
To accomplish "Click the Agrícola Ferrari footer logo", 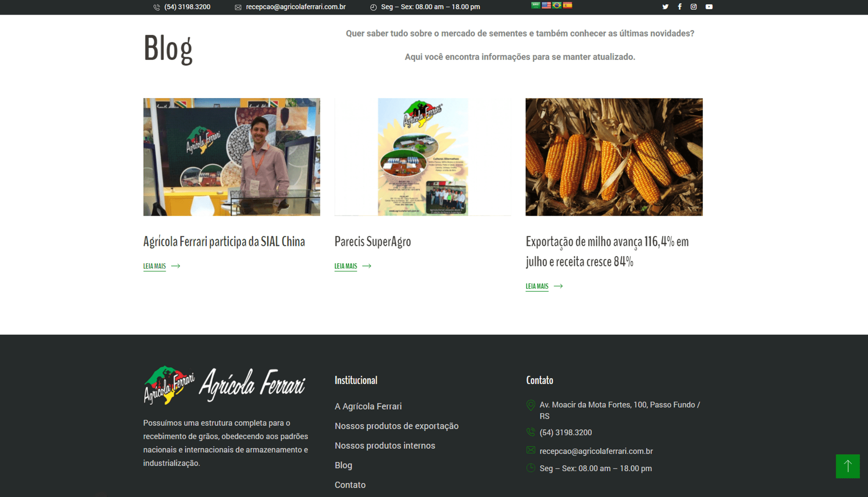I will (224, 385).
